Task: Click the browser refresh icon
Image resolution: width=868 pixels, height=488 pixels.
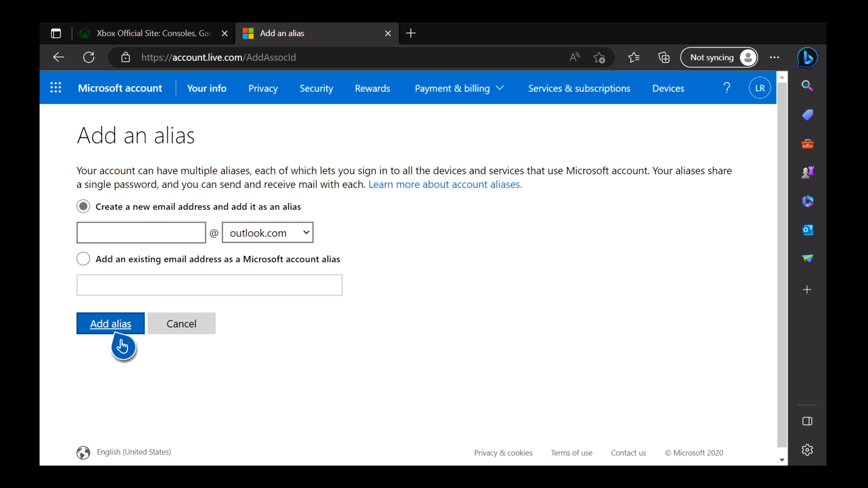Action: point(89,57)
